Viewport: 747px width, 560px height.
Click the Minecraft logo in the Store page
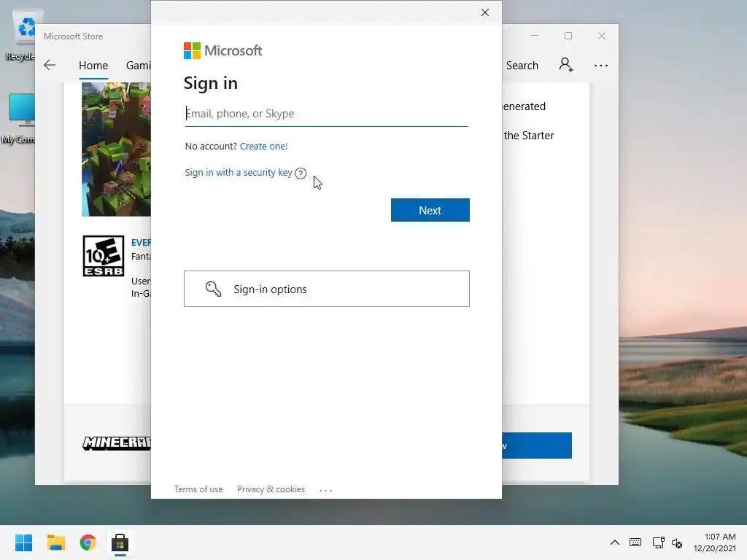117,443
